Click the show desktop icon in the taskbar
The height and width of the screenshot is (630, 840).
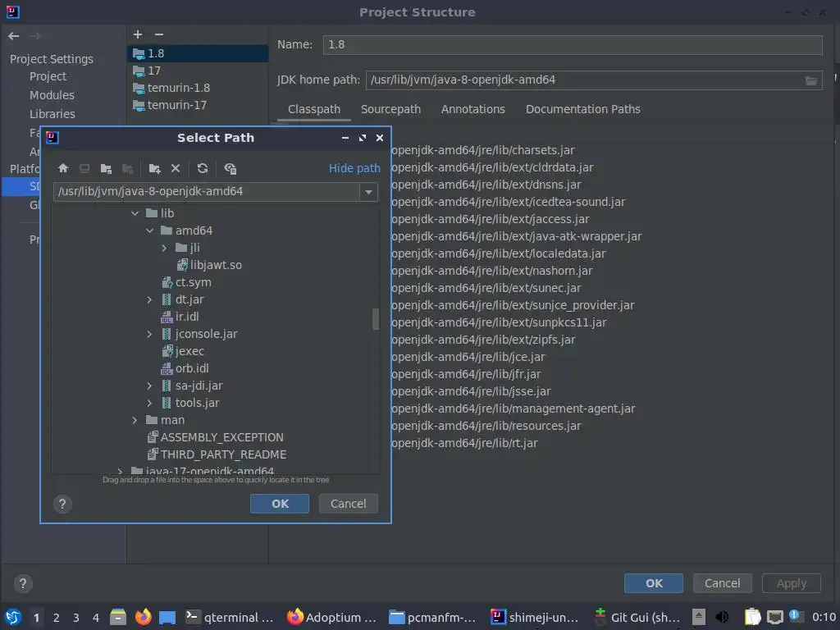pyautogui.click(x=167, y=617)
